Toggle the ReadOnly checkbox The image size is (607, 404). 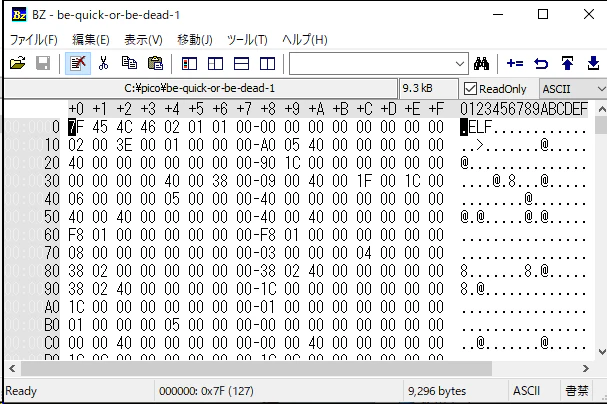(470, 89)
